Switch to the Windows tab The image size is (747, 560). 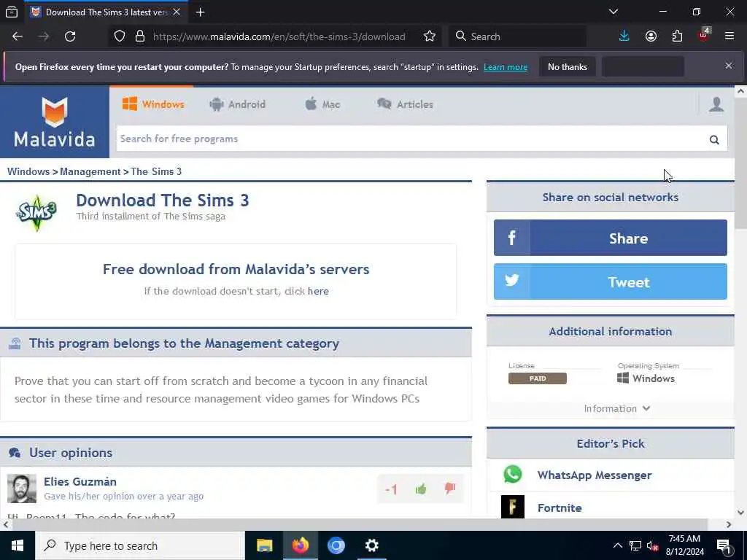[153, 104]
